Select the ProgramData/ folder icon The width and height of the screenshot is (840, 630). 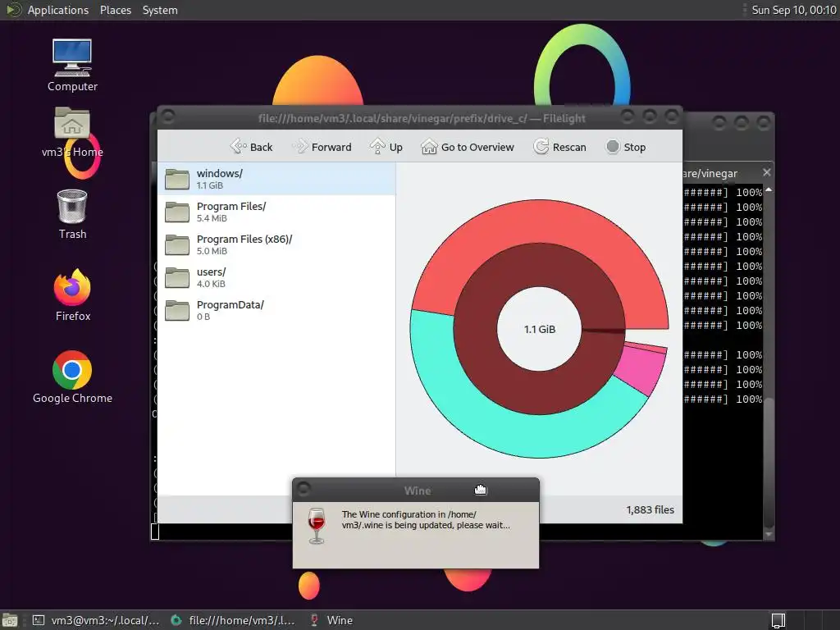[177, 310]
